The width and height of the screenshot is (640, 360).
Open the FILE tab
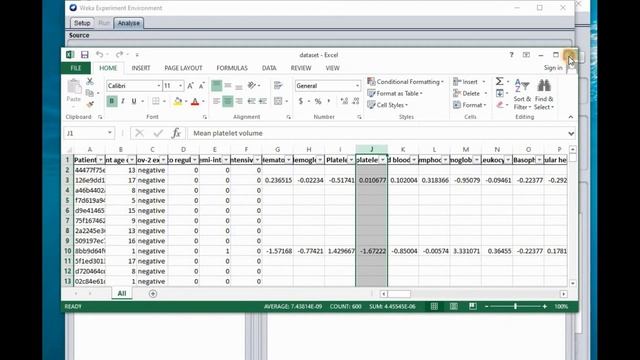(x=76, y=68)
